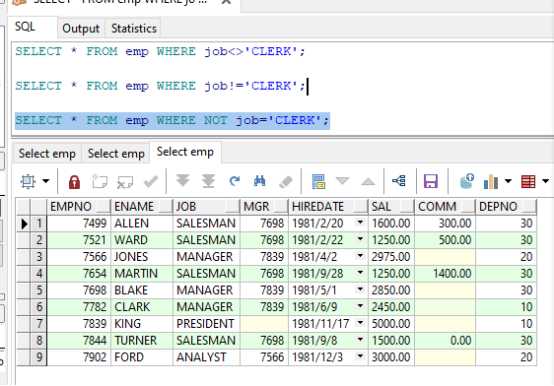Click the post changes checkmark icon
Viewport: 554px width, 386px height.
(x=151, y=182)
